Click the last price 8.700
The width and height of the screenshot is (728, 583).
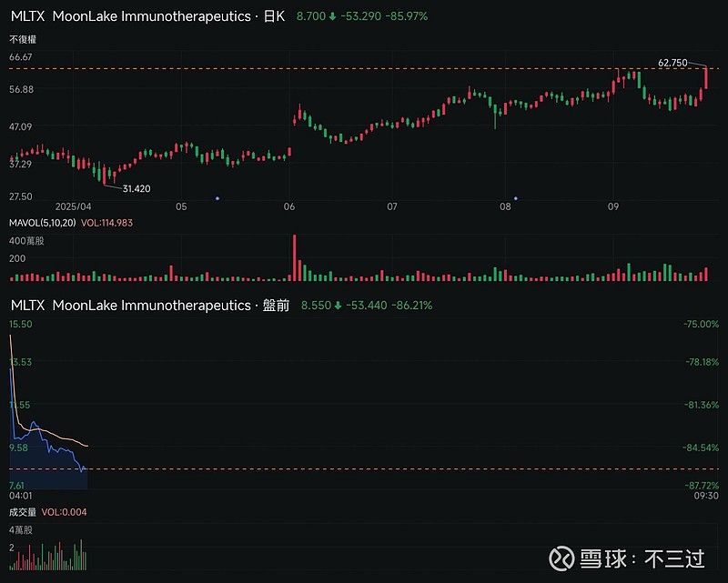pyautogui.click(x=311, y=16)
